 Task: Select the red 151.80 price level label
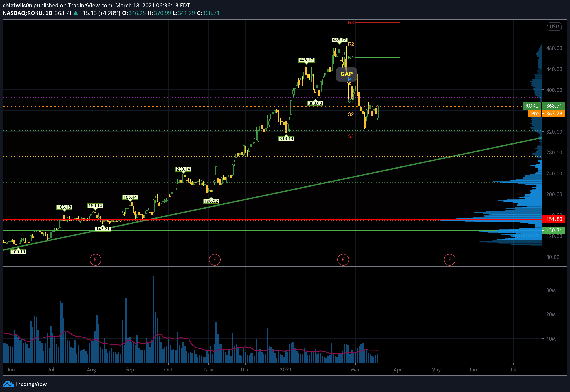553,219
